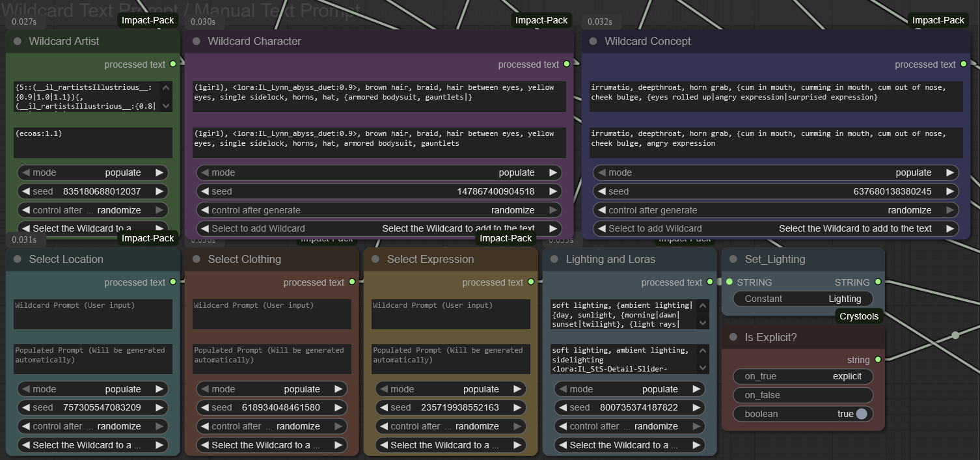This screenshot has height=460, width=980.
Task: Click Select Expression processed text output dot
Action: click(531, 282)
